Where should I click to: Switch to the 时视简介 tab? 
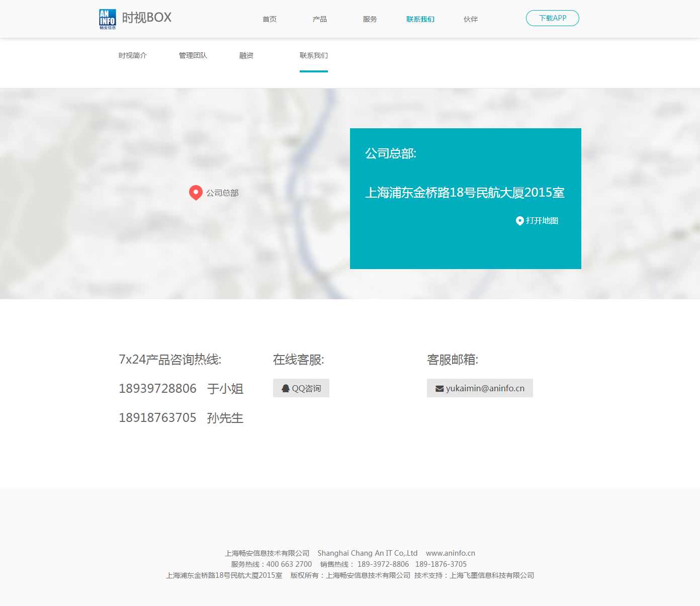click(133, 55)
